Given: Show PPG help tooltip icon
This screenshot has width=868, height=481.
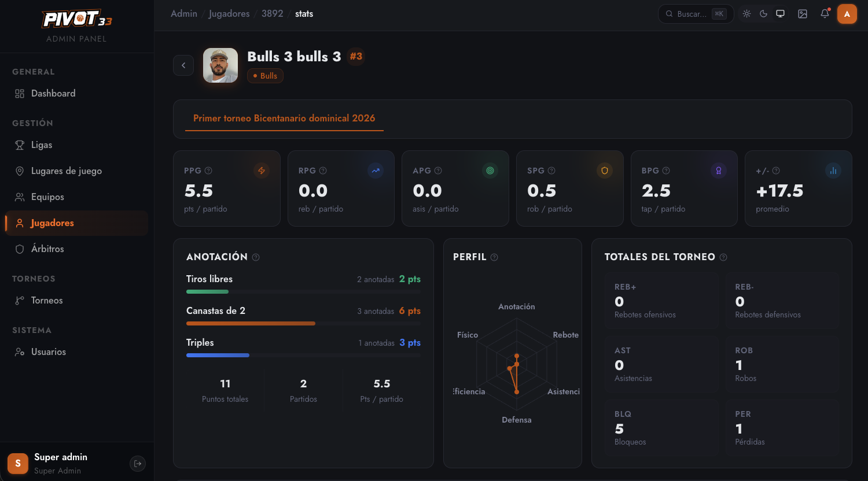Looking at the screenshot, I should [208, 171].
